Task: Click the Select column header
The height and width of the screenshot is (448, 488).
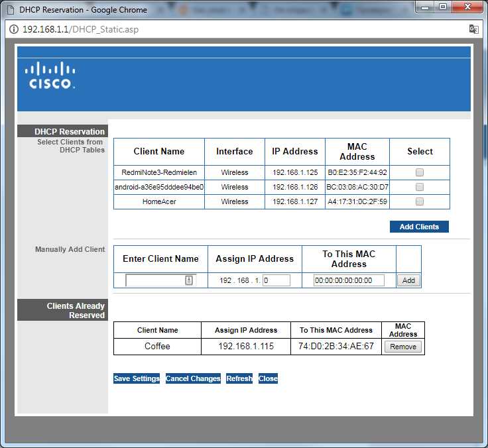Action: point(420,152)
